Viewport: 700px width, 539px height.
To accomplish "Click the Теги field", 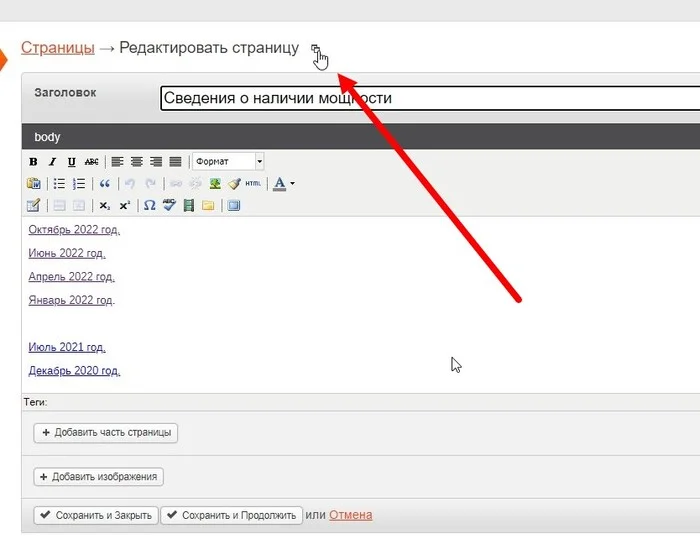I will [361, 402].
